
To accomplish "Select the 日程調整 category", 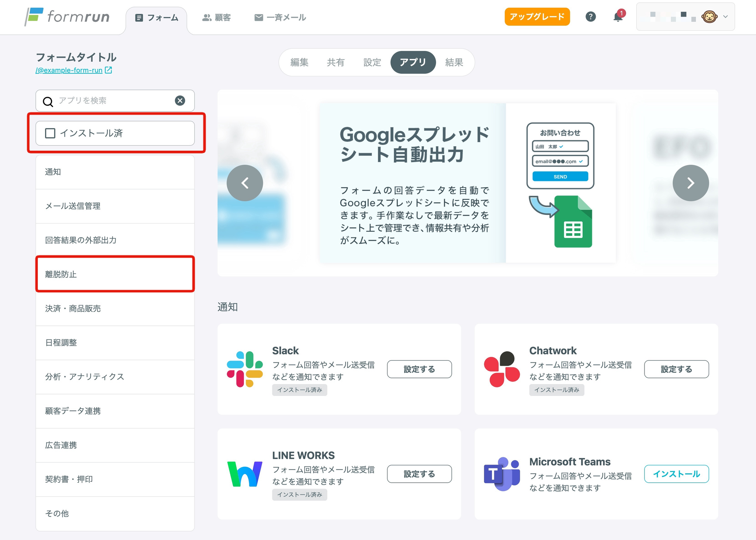I will [x=115, y=343].
